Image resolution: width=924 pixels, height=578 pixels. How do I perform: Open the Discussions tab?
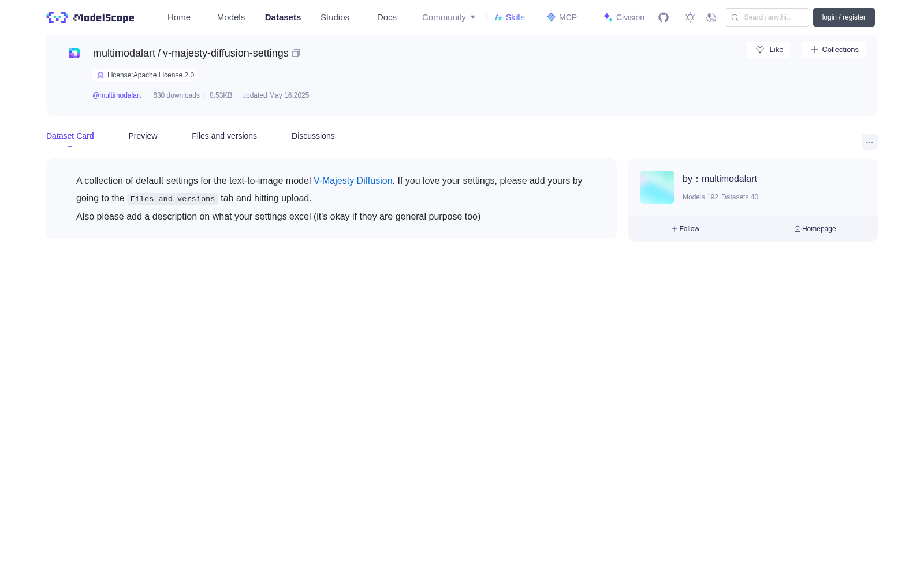pos(313,136)
